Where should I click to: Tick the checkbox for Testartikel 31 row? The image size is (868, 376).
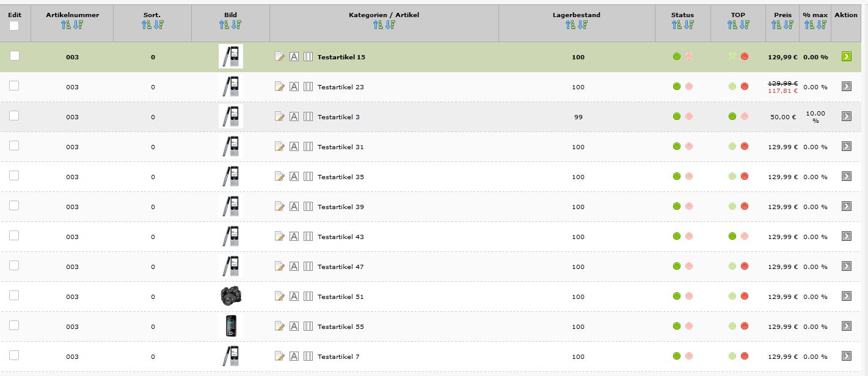click(14, 146)
